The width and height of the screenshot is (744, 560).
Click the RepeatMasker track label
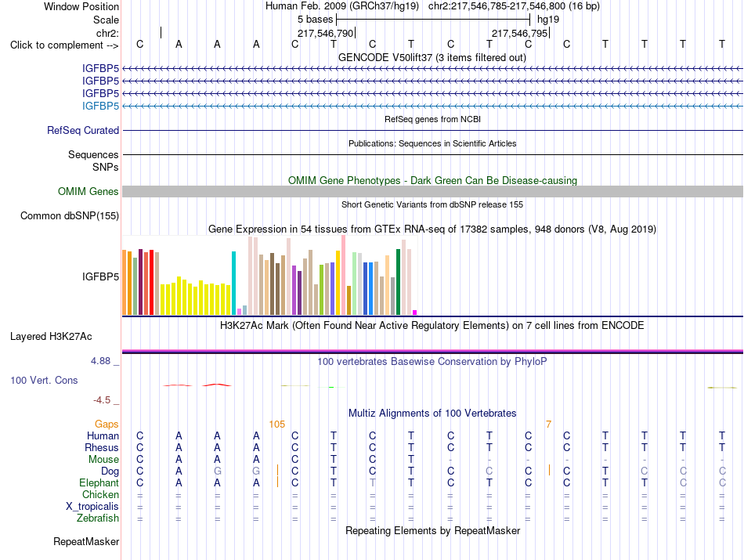tap(86, 541)
